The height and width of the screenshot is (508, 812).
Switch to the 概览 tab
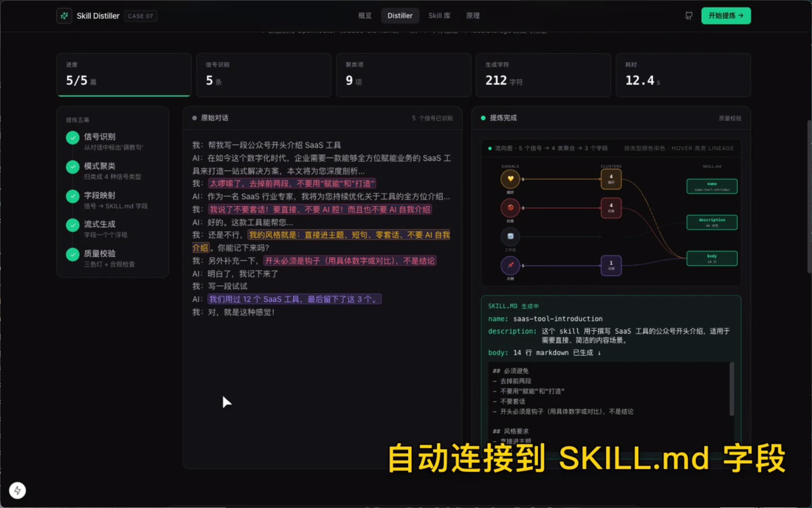[x=365, y=16]
